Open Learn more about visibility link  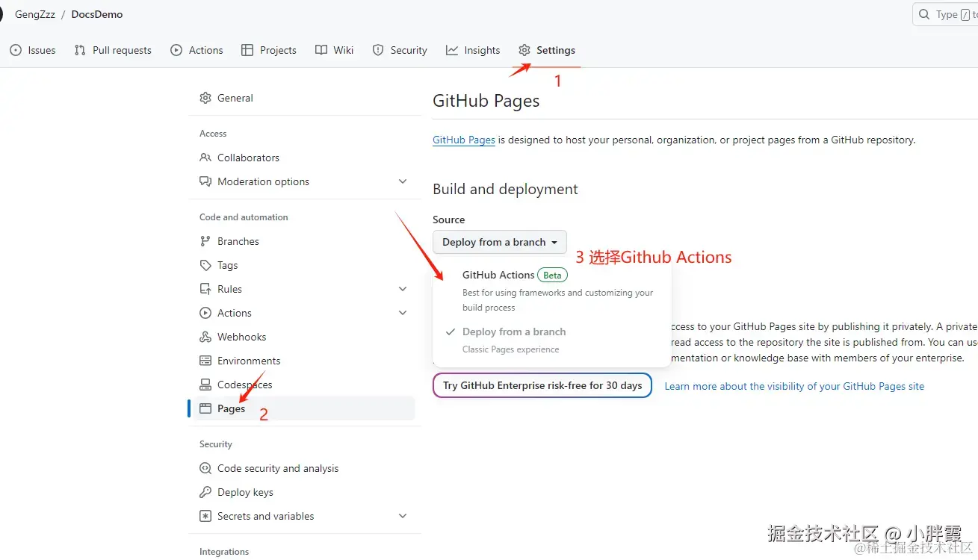[794, 387]
